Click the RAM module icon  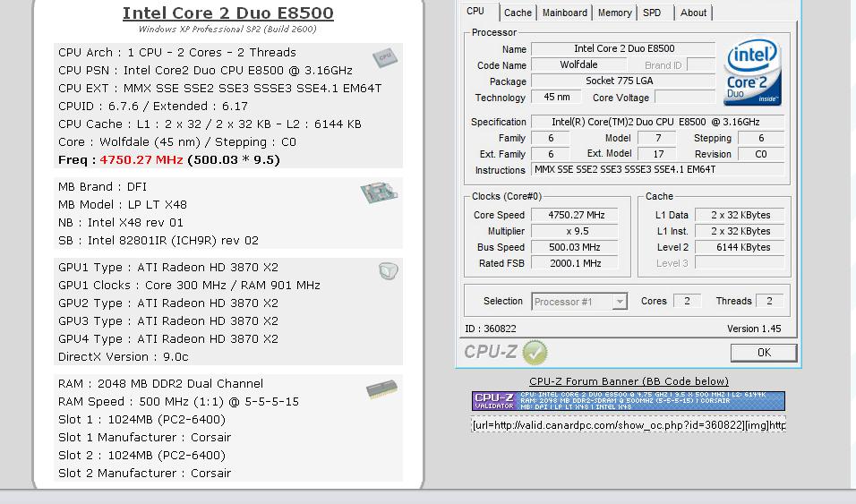[x=381, y=389]
